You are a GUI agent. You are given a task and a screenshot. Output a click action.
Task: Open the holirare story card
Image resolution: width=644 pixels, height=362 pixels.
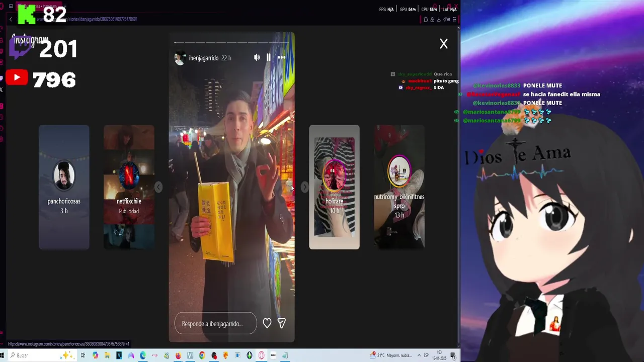[334, 187]
